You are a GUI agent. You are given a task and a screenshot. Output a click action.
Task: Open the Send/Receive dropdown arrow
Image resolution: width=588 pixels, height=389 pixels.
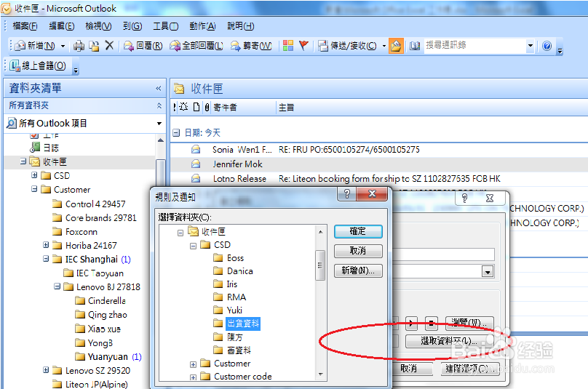384,46
